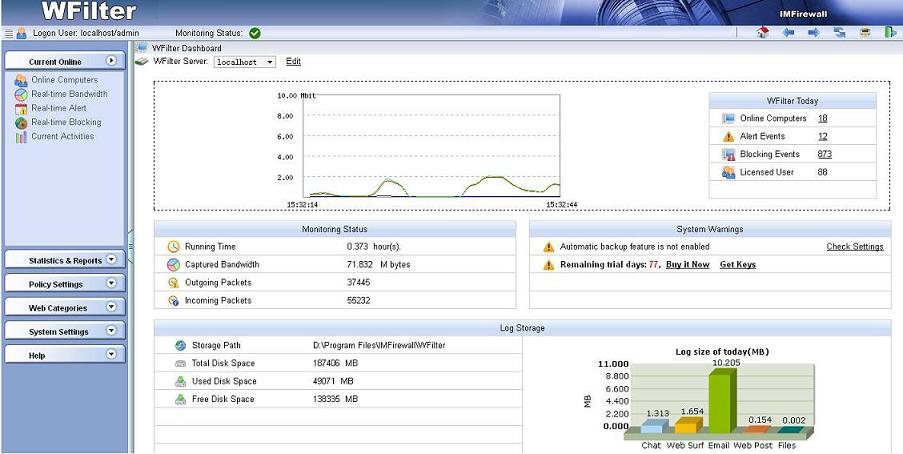
Task: Click the Licensed User people icon
Action: [x=729, y=172]
